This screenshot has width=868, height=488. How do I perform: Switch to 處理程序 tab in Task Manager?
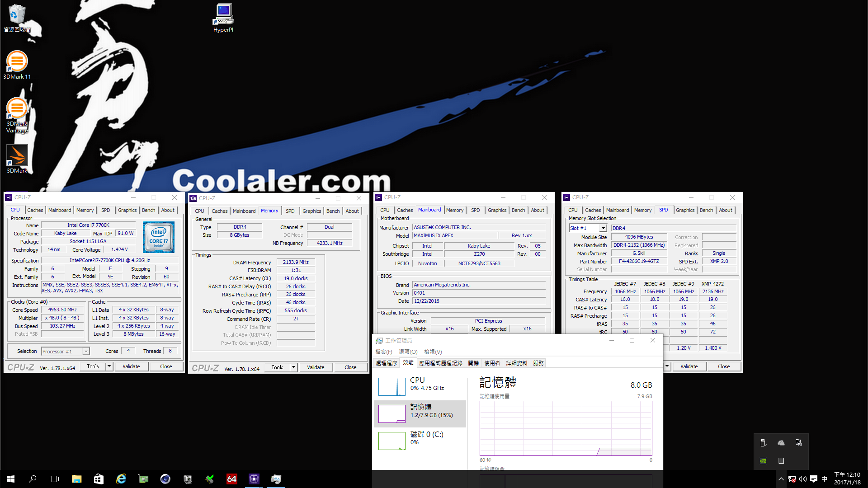tap(387, 363)
